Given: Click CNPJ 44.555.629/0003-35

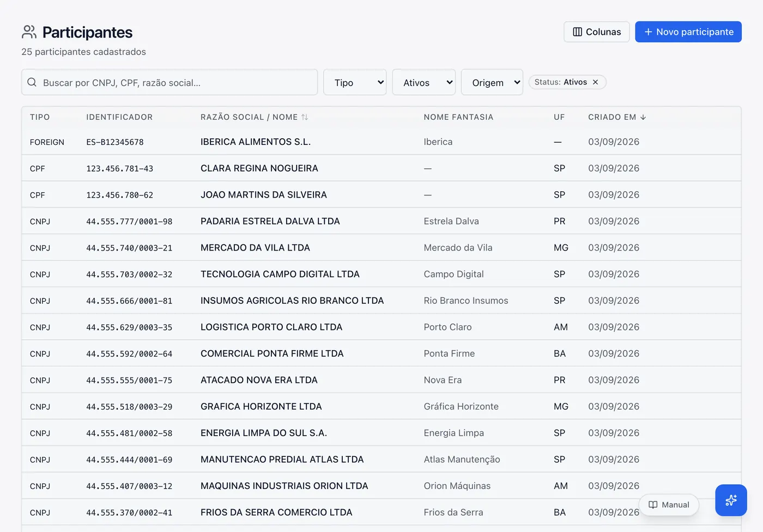Looking at the screenshot, I should tap(129, 327).
